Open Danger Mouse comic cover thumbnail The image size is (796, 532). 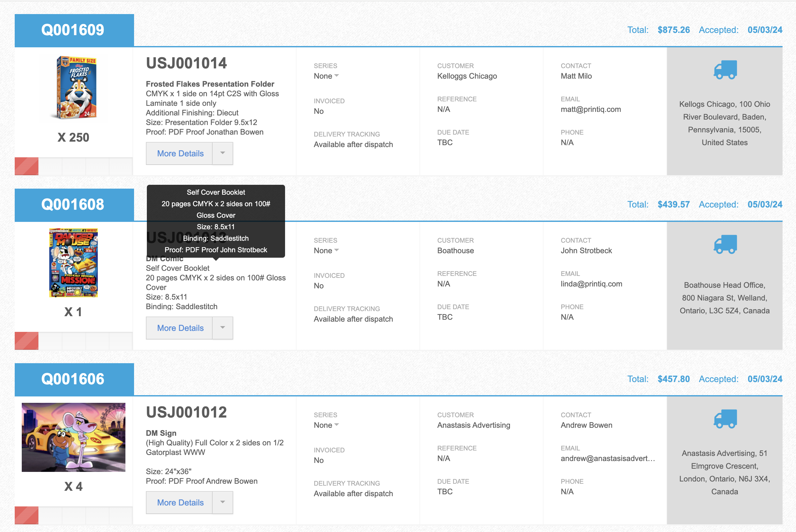pyautogui.click(x=73, y=262)
